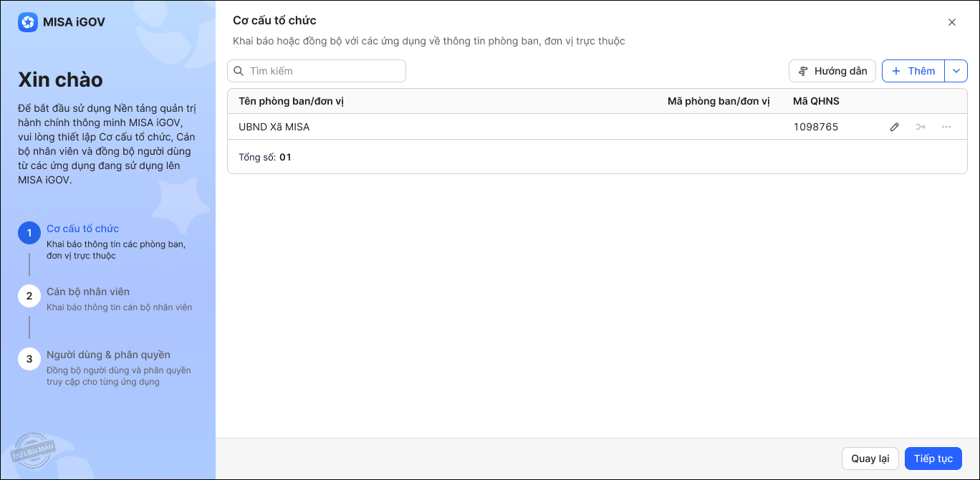Image resolution: width=980 pixels, height=480 pixels.
Task: Click the pencil edit icon for UBND Xã MISA
Action: [x=895, y=127]
